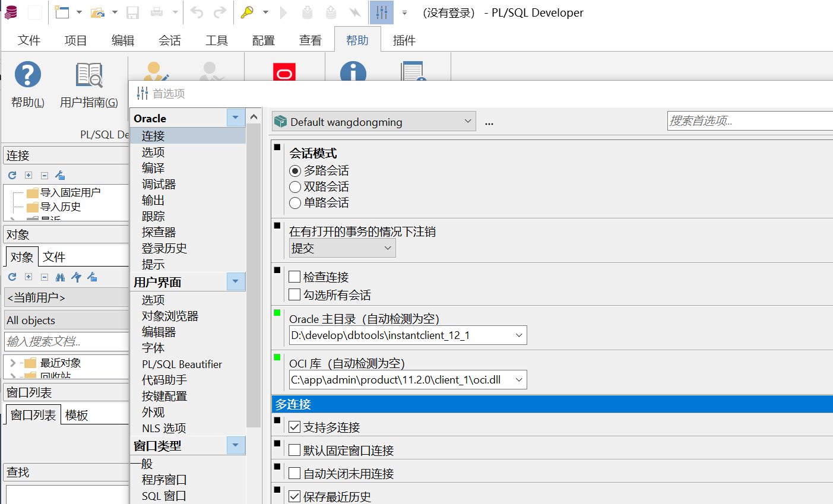Open the 对象浏览器 preferences item
The height and width of the screenshot is (504, 833).
coord(170,316)
